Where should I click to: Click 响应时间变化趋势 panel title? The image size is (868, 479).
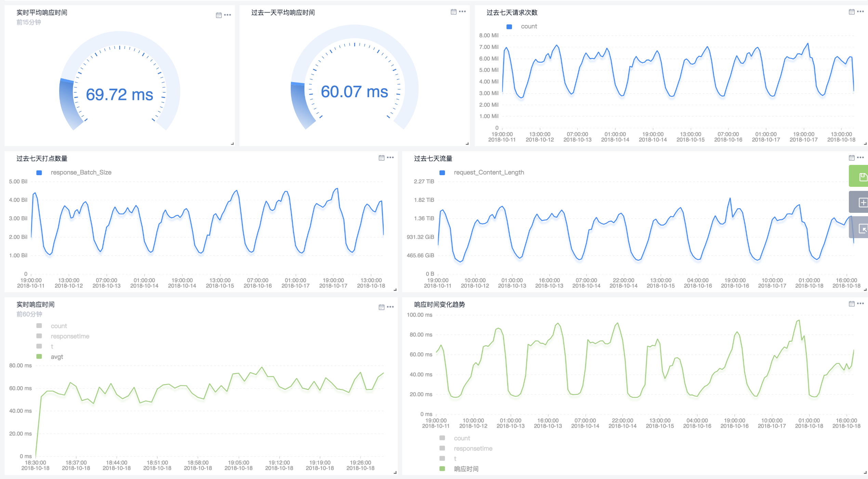pos(439,305)
